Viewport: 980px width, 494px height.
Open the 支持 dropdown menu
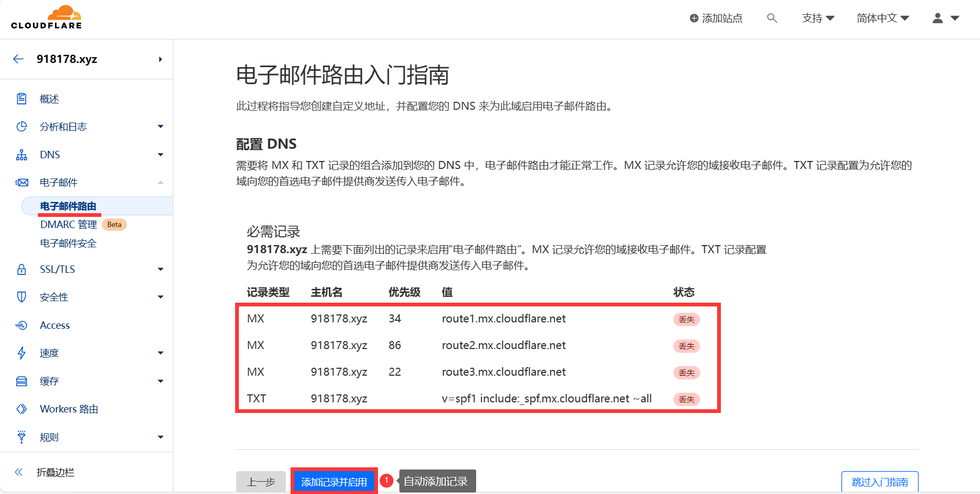[x=818, y=18]
